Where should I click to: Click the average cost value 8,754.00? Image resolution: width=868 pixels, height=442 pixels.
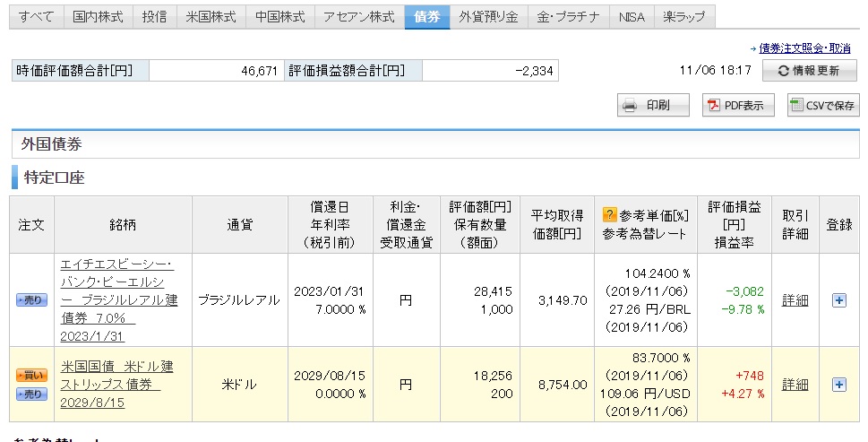coord(563,385)
